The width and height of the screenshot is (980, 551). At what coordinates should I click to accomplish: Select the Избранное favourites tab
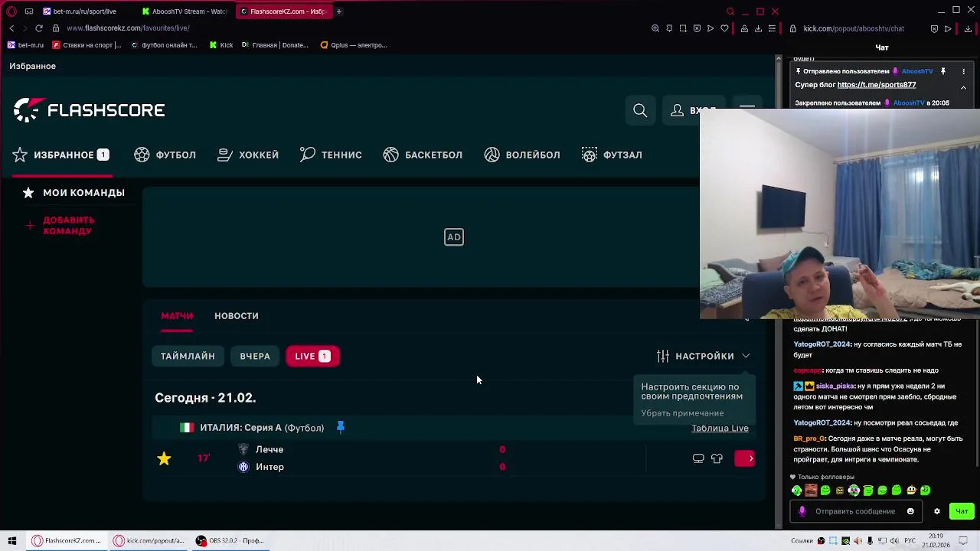(x=61, y=155)
